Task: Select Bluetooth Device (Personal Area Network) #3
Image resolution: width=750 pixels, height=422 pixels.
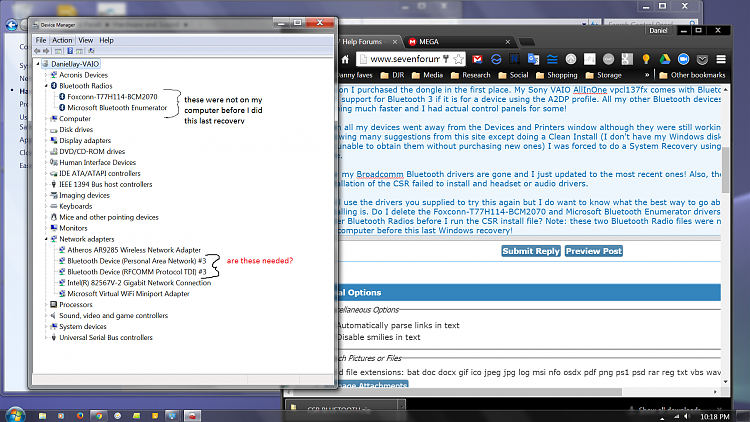Action: [136, 261]
